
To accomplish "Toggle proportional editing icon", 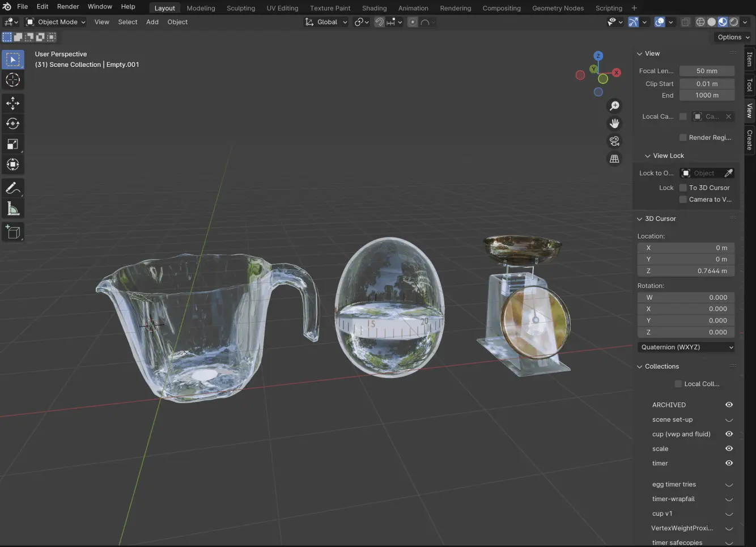I will (x=413, y=22).
